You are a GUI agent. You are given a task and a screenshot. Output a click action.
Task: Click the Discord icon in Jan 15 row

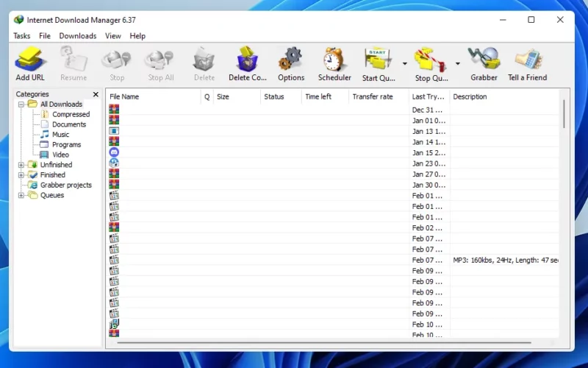pyautogui.click(x=114, y=152)
